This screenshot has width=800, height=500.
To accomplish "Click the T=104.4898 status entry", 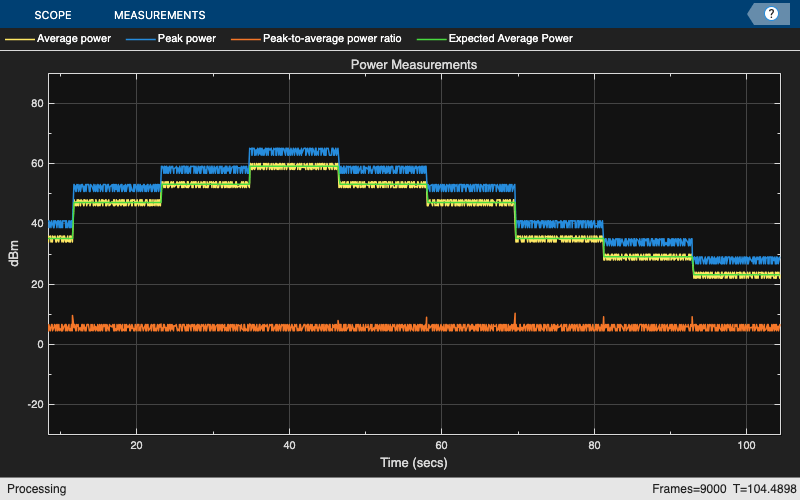I will click(765, 489).
